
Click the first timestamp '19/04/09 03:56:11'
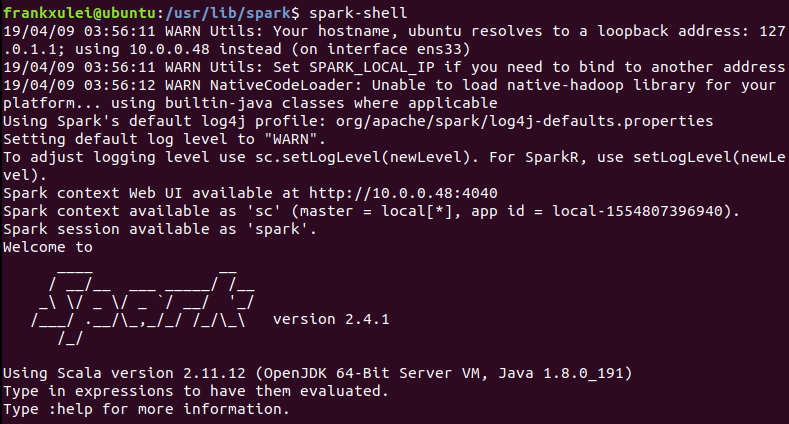click(x=79, y=31)
